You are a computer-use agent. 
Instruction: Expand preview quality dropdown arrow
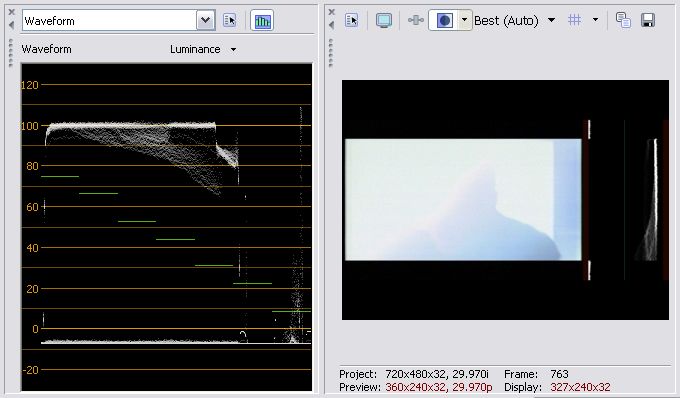[552, 20]
